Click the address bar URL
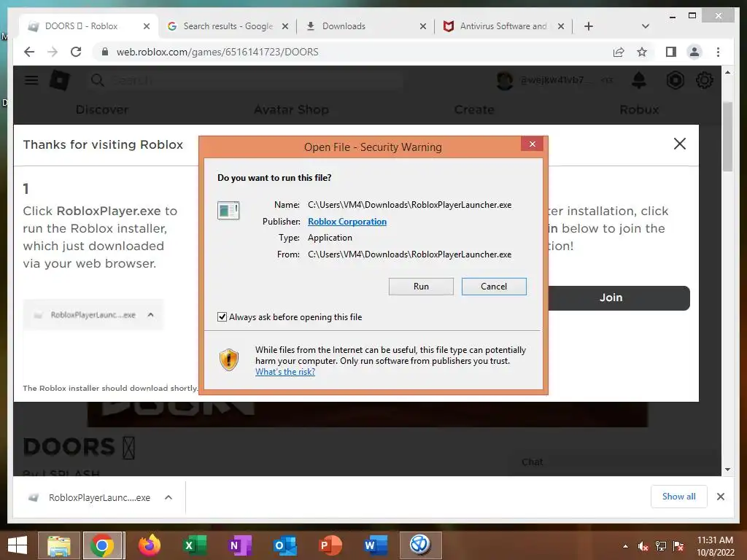This screenshot has width=747, height=560. [217, 52]
